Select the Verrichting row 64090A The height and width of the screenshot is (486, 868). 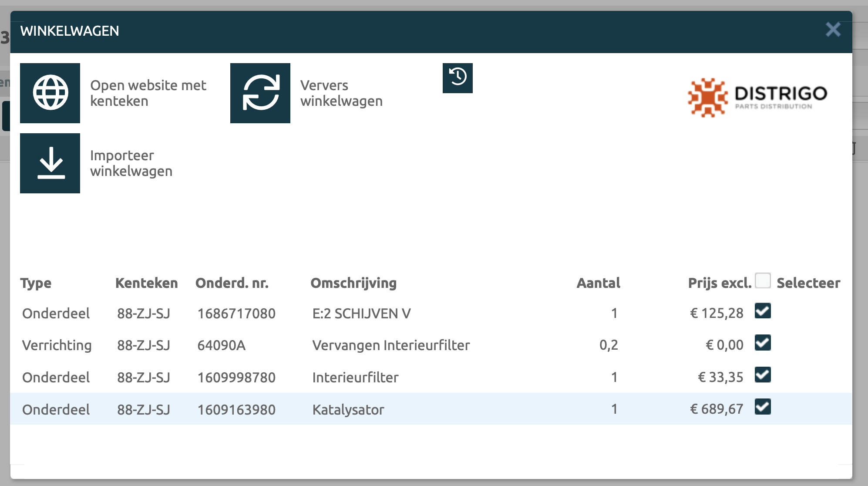[221, 345]
